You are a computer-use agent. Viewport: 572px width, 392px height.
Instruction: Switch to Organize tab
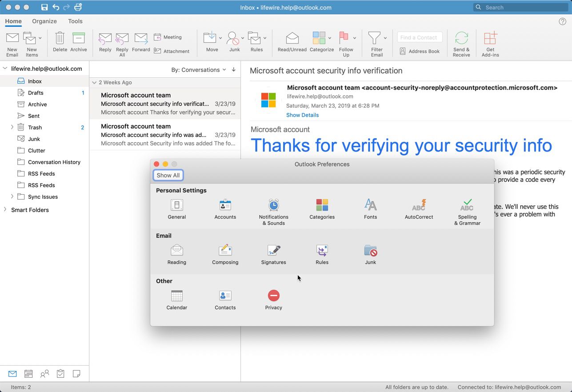44,21
